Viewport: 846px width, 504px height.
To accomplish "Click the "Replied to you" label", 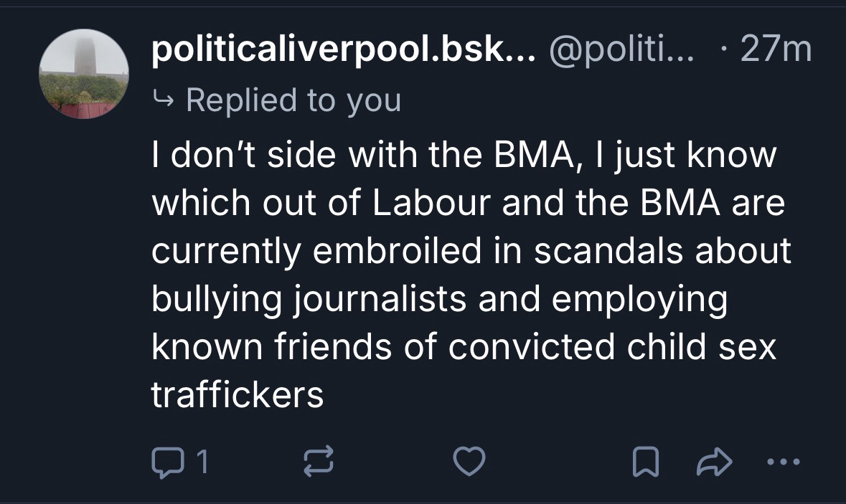I will pyautogui.click(x=293, y=100).
